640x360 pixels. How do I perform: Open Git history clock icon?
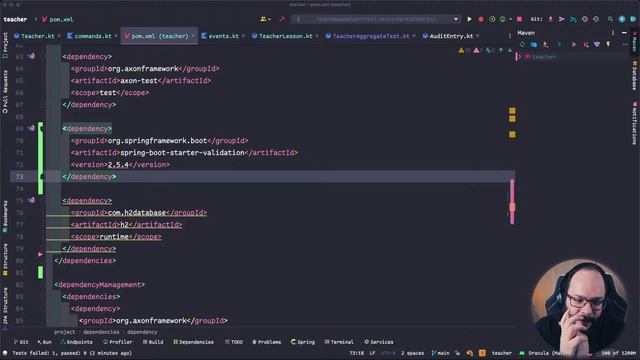pos(584,19)
